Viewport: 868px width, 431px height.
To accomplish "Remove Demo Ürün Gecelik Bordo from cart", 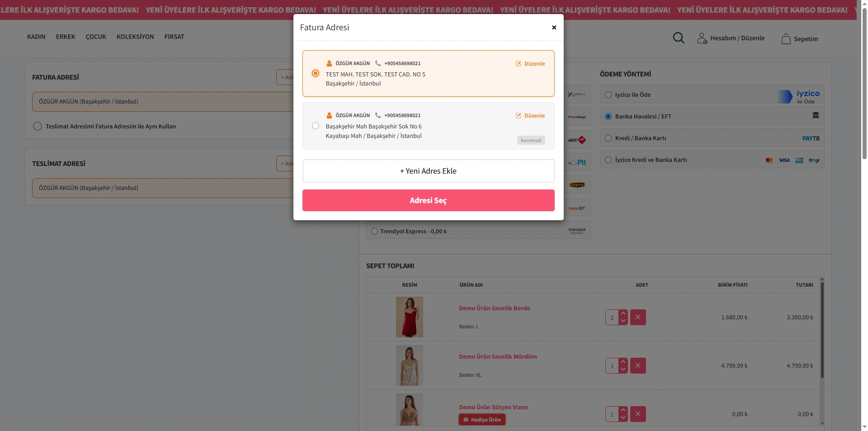I will click(637, 317).
